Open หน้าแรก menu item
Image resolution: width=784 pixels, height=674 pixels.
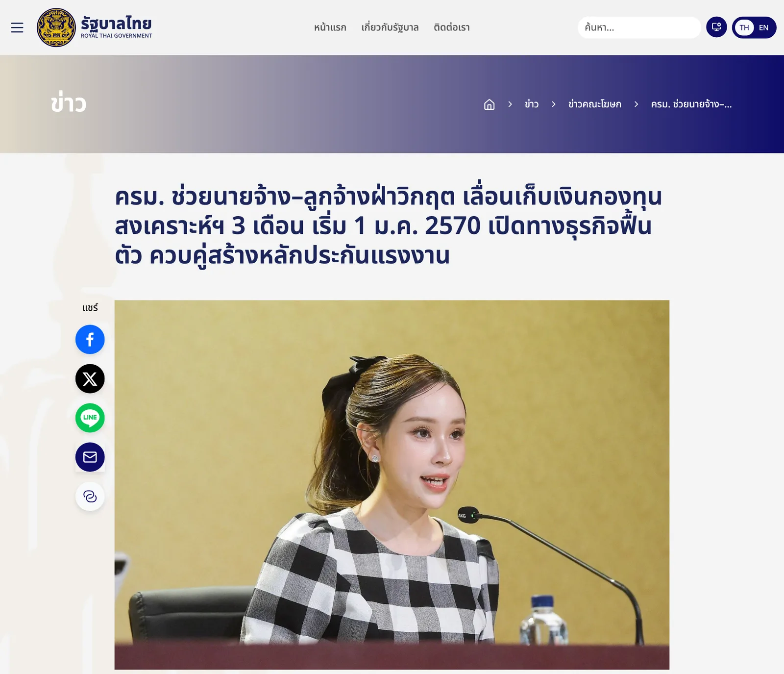coord(330,27)
